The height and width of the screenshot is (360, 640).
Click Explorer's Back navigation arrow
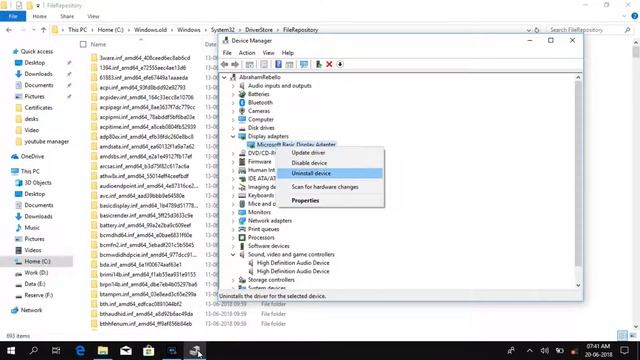tap(9, 30)
